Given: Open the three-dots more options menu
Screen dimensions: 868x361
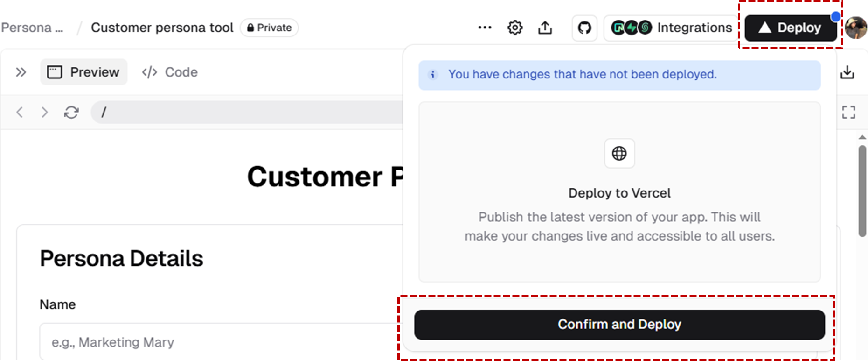Looking at the screenshot, I should click(x=485, y=28).
